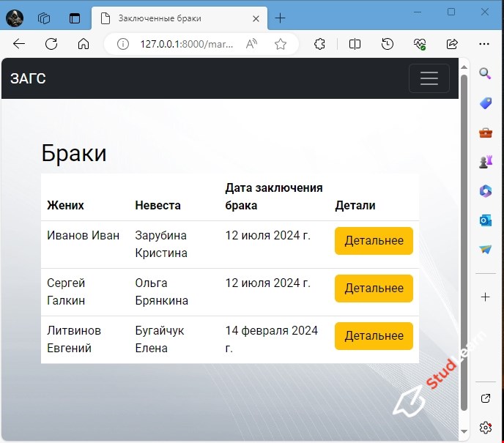Open link in external window sidebar icon
504x443 pixels.
[x=486, y=398]
